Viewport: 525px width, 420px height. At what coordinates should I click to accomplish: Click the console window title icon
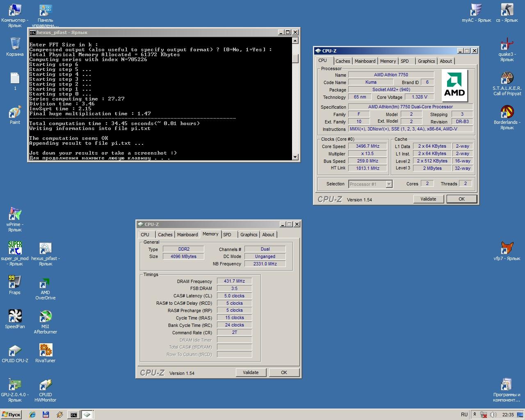pyautogui.click(x=32, y=32)
